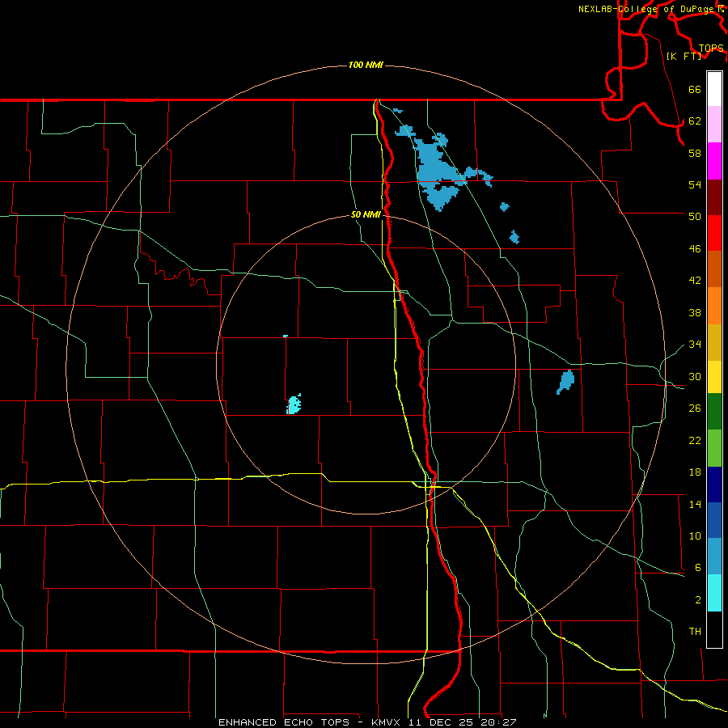Click the light green legend swatch
The image size is (728, 728).
tap(714, 448)
